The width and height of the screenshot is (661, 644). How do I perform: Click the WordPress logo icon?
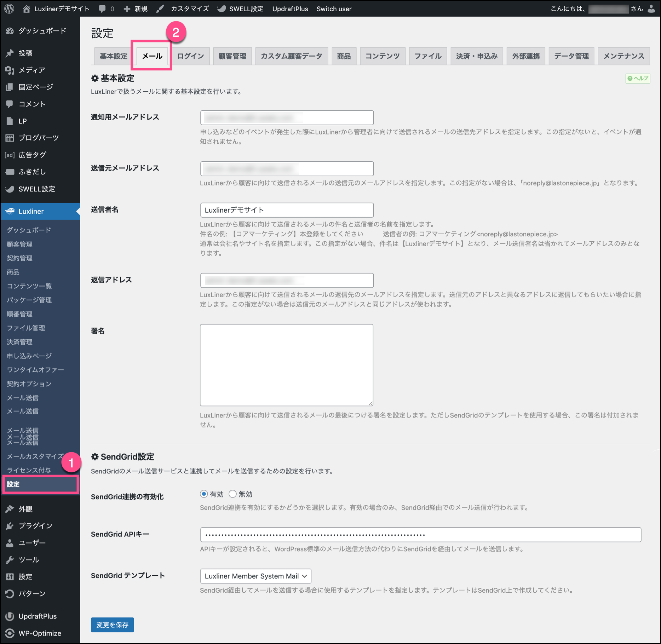point(10,9)
